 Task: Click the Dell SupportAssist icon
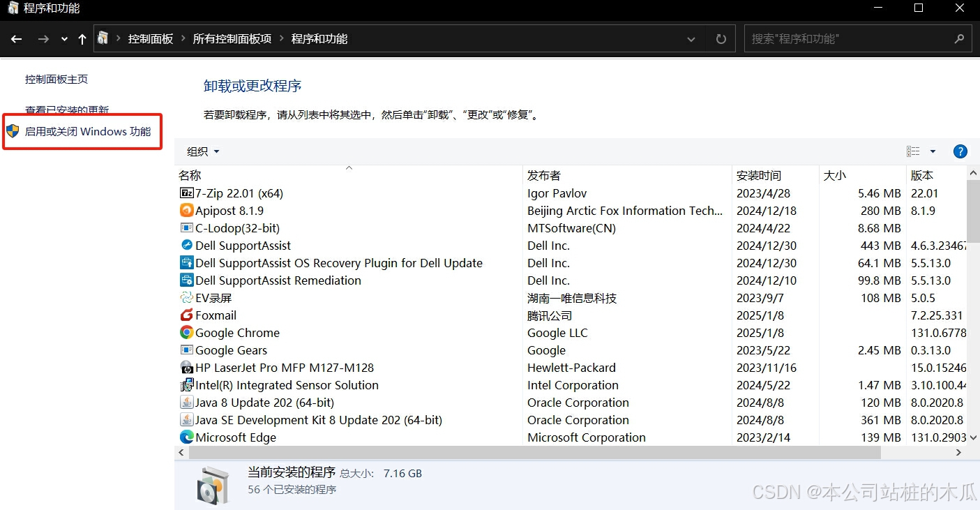pyautogui.click(x=186, y=246)
